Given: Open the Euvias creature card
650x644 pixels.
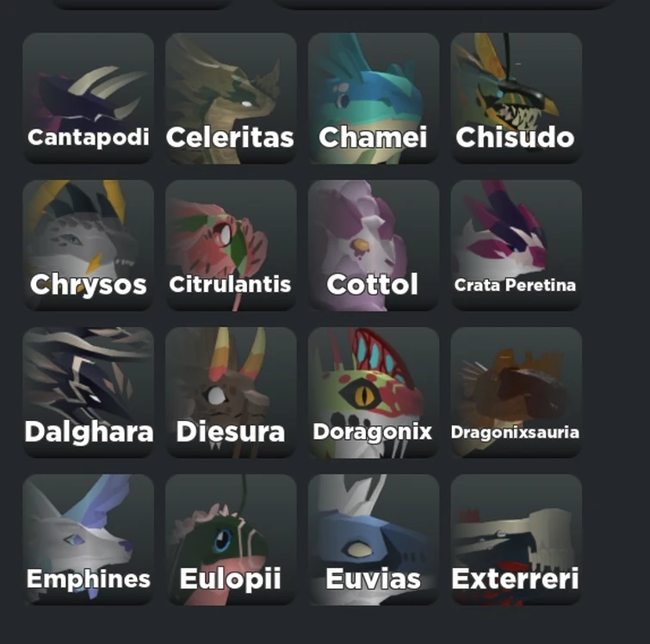Looking at the screenshot, I should [x=374, y=540].
